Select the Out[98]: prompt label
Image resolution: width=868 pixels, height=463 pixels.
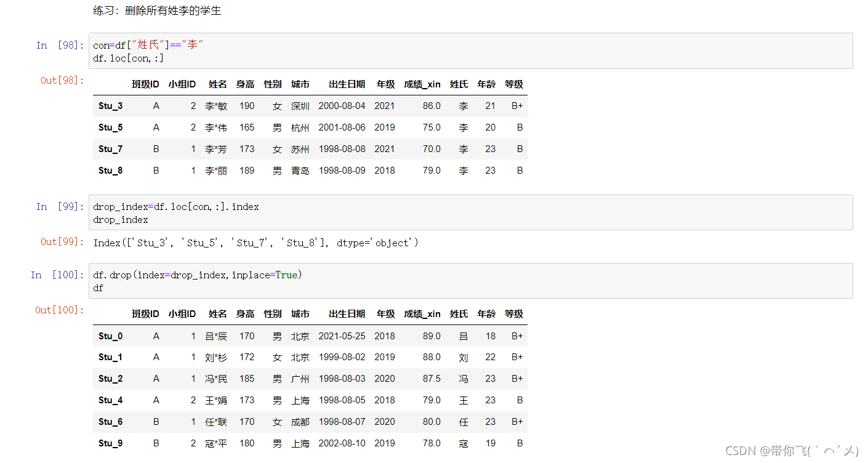pos(62,80)
